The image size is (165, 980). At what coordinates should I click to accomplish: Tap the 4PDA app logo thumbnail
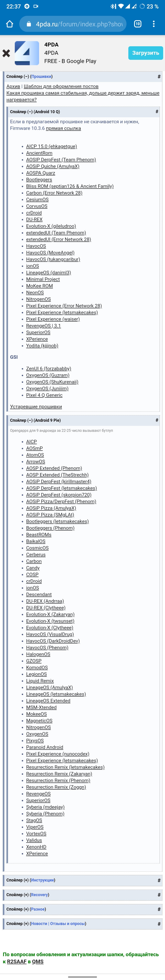pyautogui.click(x=27, y=53)
